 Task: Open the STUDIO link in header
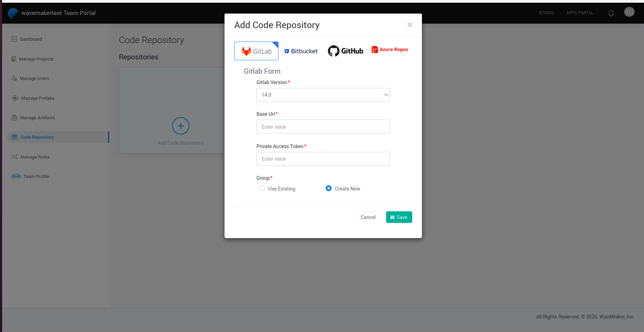point(546,13)
